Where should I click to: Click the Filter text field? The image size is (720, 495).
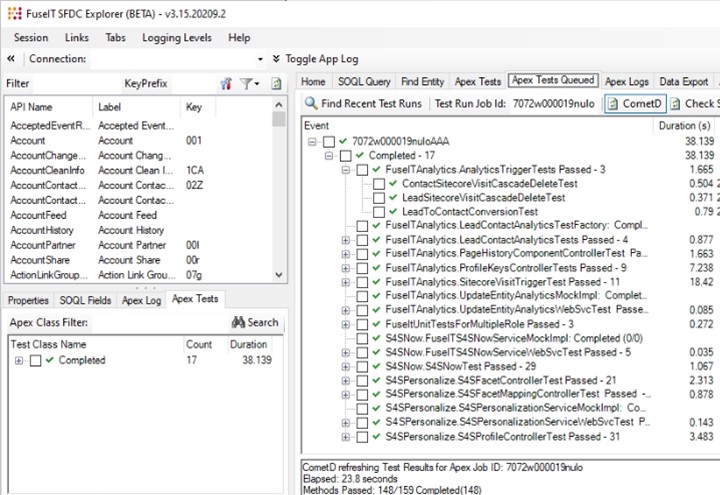tap(76, 84)
